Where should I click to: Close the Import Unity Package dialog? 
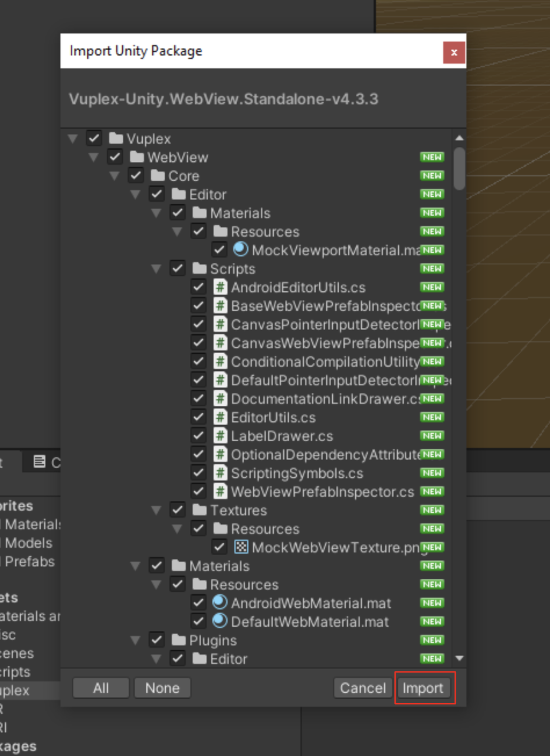tap(454, 53)
